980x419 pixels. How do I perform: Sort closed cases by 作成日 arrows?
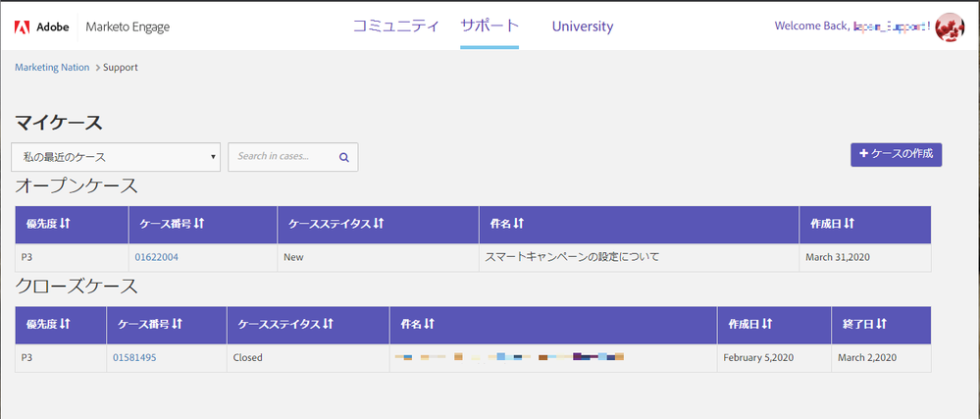[767, 324]
